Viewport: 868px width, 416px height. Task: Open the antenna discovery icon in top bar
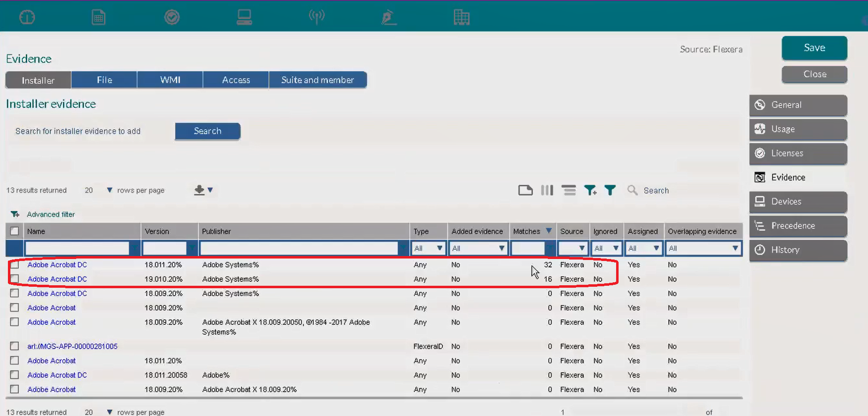(317, 16)
